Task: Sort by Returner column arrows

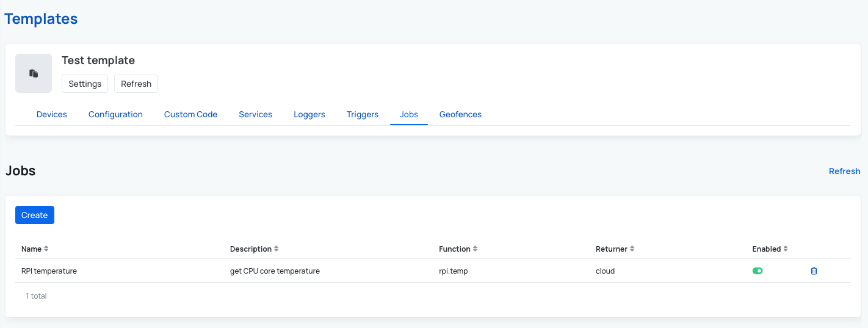Action: coord(632,249)
